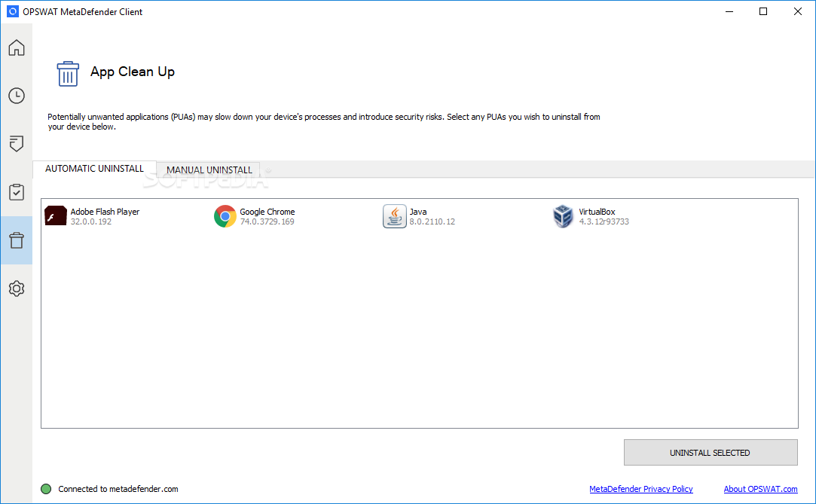Open the About OPSWAT.com link
Image resolution: width=816 pixels, height=504 pixels.
point(760,489)
